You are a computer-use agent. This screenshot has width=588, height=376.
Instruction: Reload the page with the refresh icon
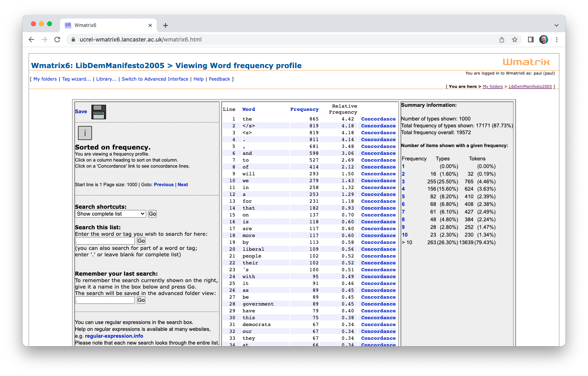coord(57,39)
